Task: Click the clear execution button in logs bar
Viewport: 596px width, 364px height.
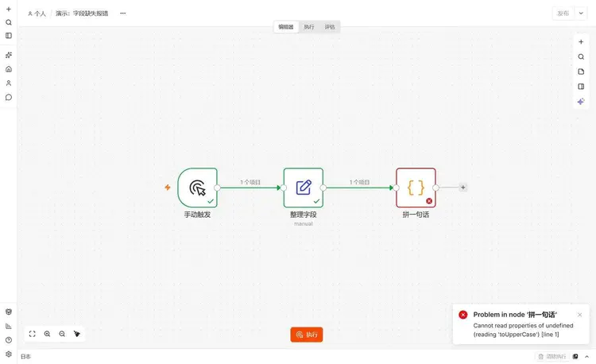Action: 552,356
